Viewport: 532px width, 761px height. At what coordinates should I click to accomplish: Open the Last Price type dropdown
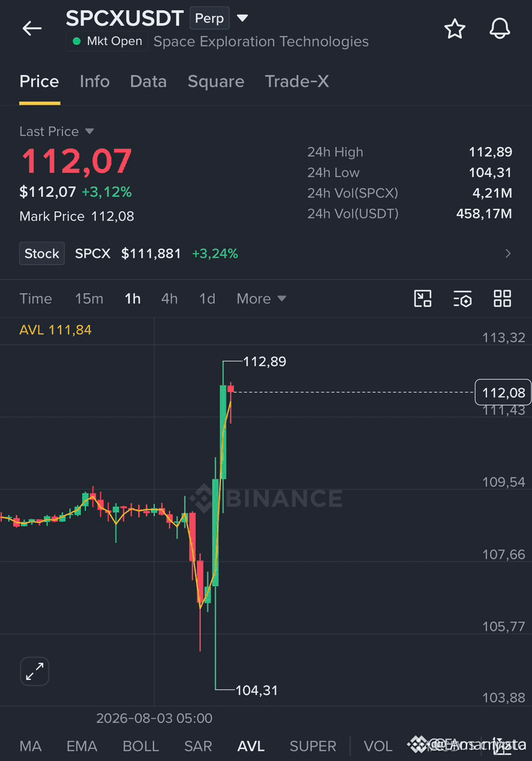(57, 132)
